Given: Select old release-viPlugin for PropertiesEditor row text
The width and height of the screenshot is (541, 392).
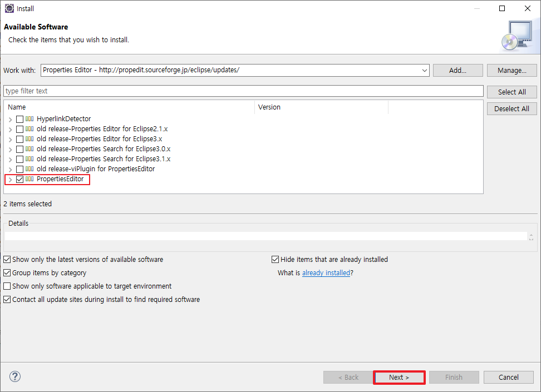Looking at the screenshot, I should pos(96,169).
